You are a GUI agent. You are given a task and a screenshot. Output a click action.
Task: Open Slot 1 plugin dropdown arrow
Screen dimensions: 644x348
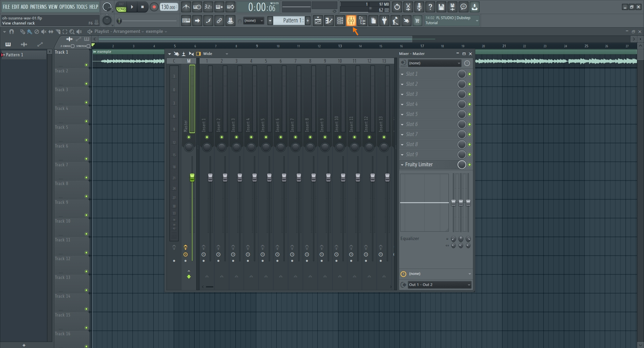click(402, 74)
